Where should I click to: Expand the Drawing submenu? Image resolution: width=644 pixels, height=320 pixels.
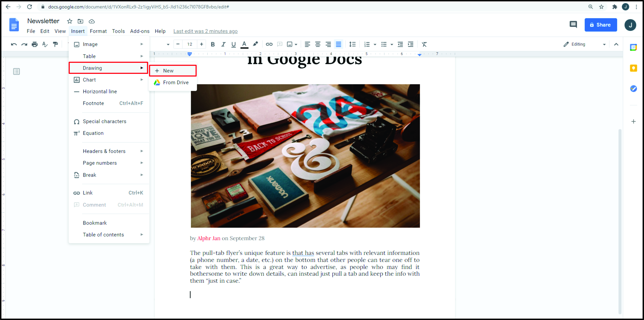coord(109,68)
